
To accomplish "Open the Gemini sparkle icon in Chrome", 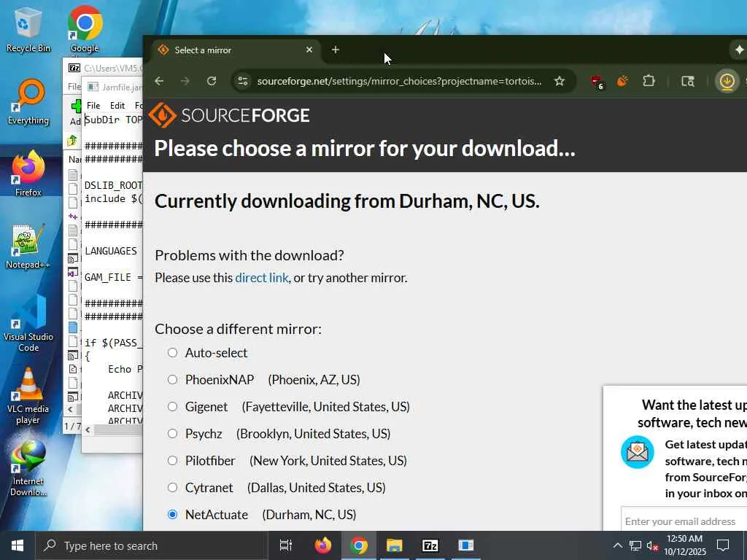I will pos(739,50).
